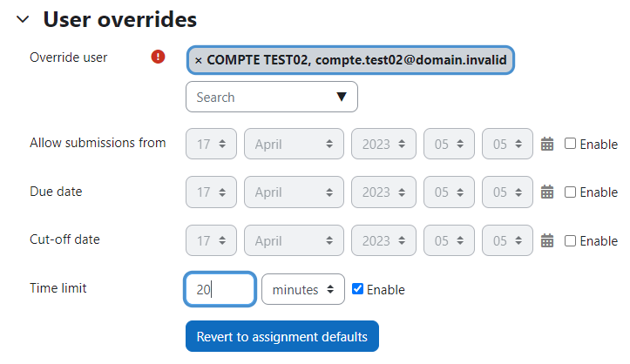Enable the Allow submissions from date
Viewport: 630px width, 364px height.
(570, 144)
